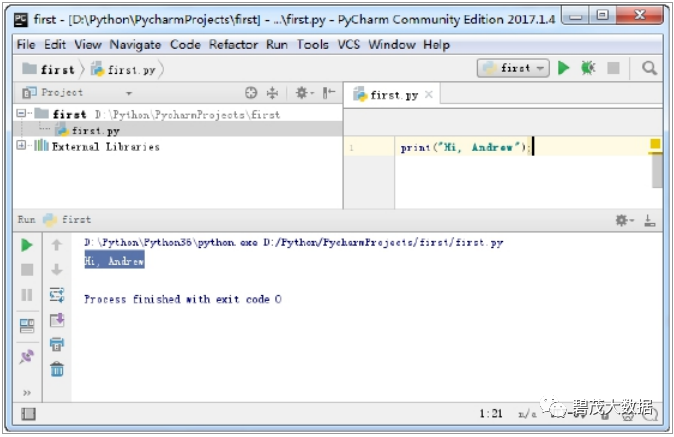Click the code line print("Hi, Andrew")

464,147
